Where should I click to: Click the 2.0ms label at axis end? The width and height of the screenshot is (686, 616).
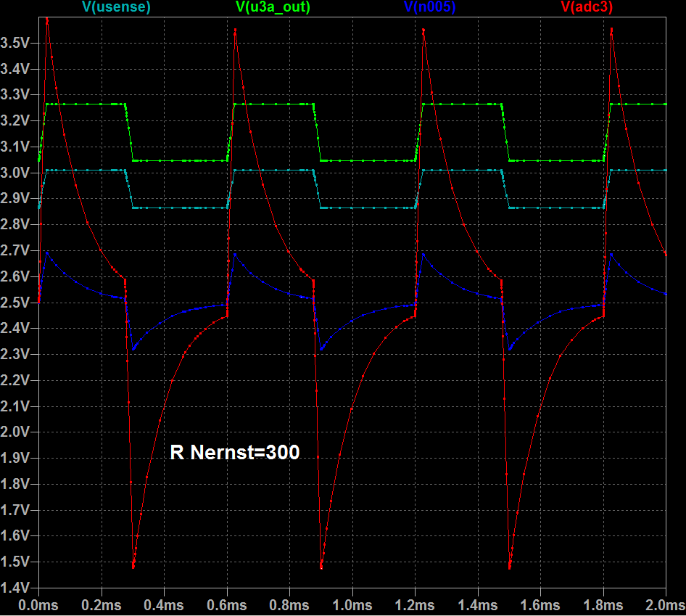coord(664,604)
